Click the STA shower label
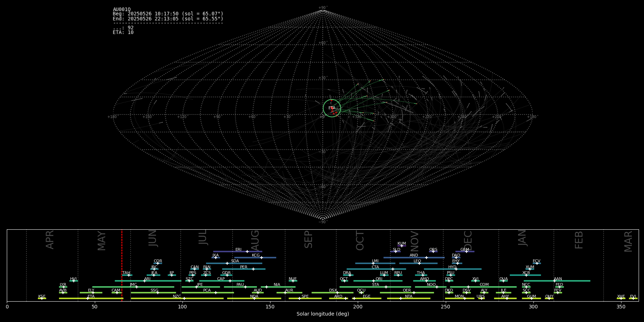Viewport: 644px width, 322px height. [x=375, y=285]
